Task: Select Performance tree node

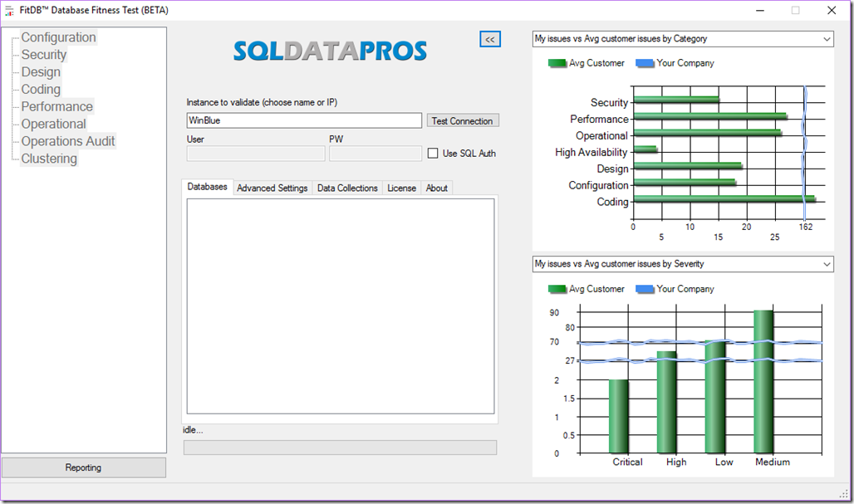Action: coord(56,106)
